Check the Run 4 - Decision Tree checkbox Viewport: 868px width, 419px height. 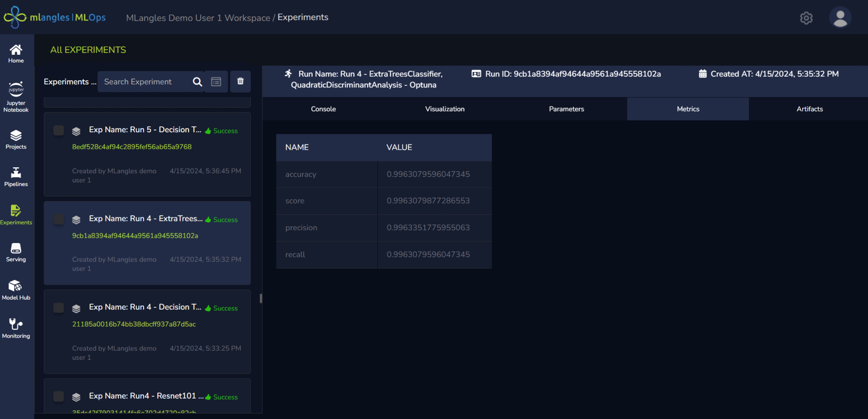pos(59,308)
